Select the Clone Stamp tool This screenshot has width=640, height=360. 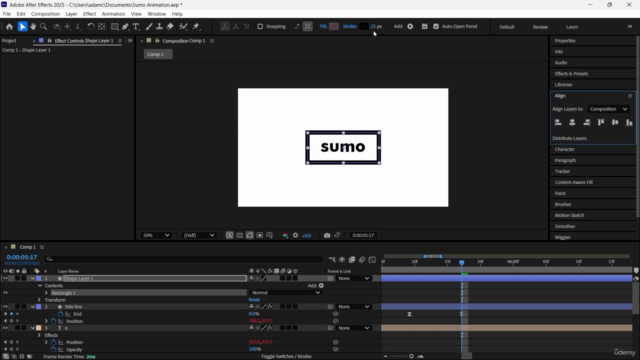pos(160,27)
